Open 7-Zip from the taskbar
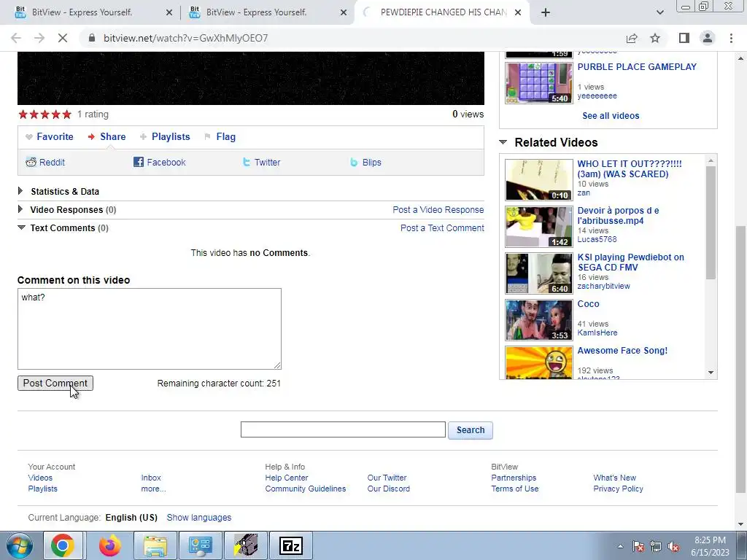The height and width of the screenshot is (560, 747). 291,545
